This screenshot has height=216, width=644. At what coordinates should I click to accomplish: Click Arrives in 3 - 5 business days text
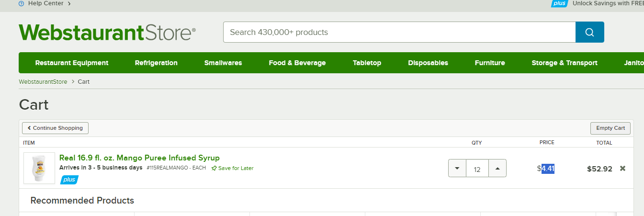coord(101,168)
